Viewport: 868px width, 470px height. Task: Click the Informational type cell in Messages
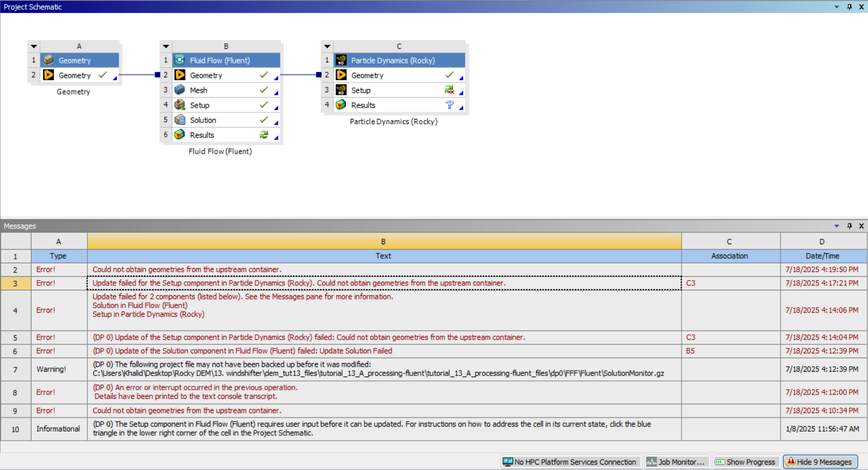tap(59, 429)
